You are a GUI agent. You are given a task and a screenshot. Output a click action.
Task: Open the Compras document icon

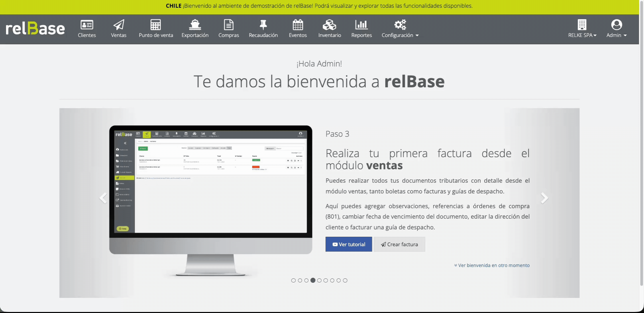(229, 25)
